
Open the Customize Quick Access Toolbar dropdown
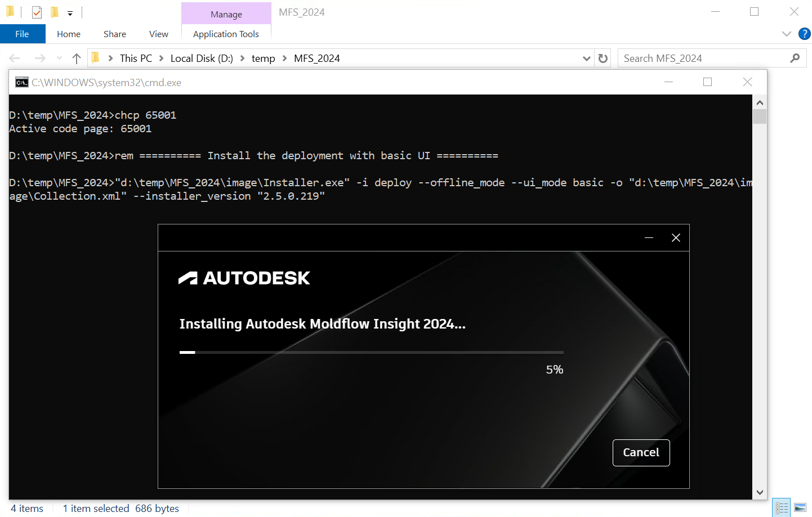coord(70,12)
